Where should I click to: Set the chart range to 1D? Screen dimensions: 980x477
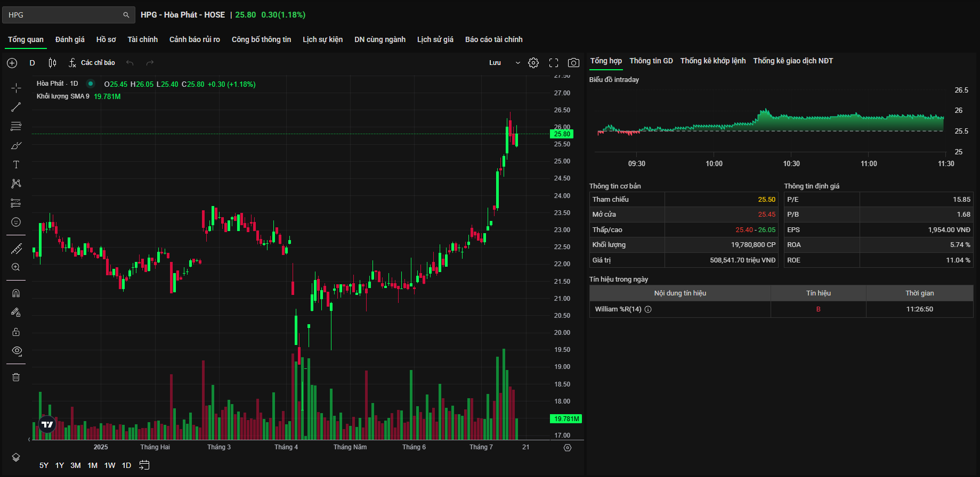[x=126, y=465]
